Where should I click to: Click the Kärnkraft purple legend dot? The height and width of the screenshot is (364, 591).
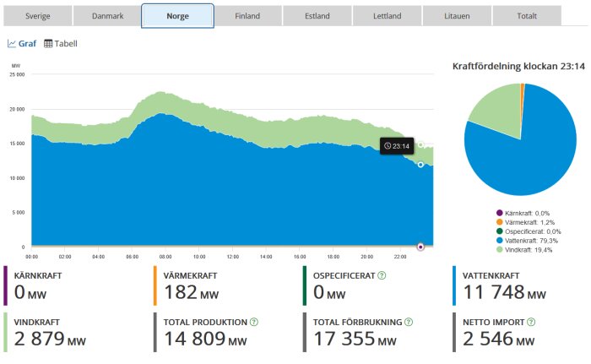[500, 213]
